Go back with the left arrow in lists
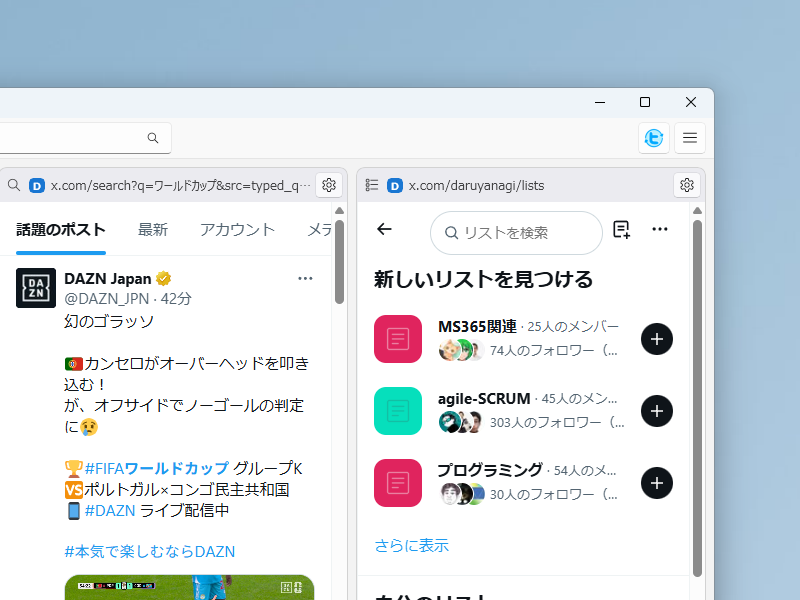This screenshot has width=800, height=600. (384, 229)
